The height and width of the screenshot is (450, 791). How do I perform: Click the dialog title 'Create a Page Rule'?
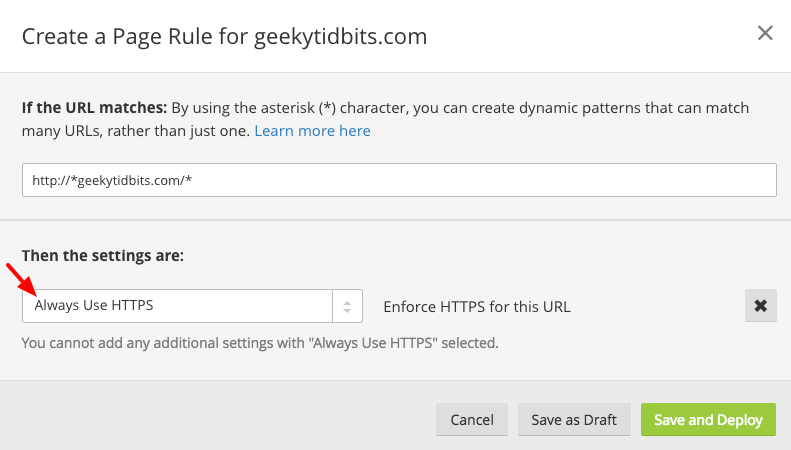coord(224,36)
